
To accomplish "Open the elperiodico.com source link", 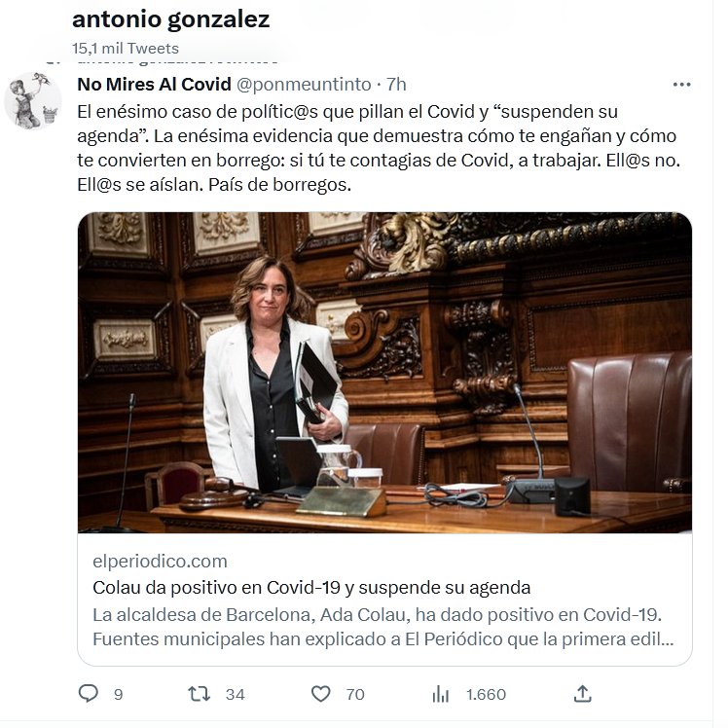I will [x=161, y=562].
